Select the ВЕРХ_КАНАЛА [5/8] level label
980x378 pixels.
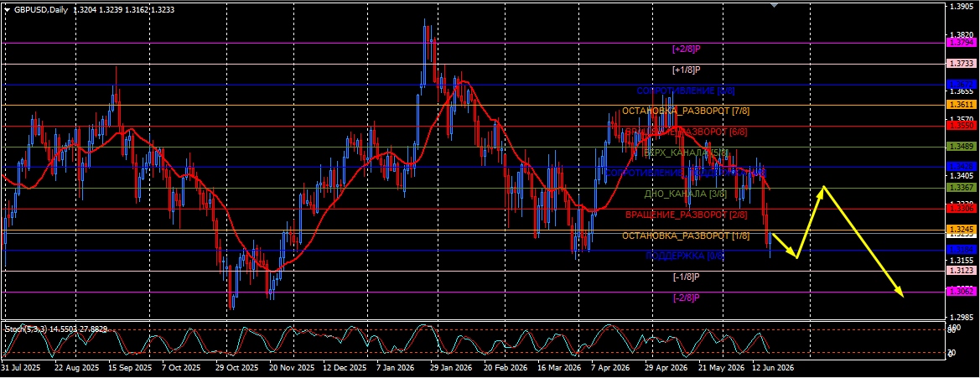[686, 153]
